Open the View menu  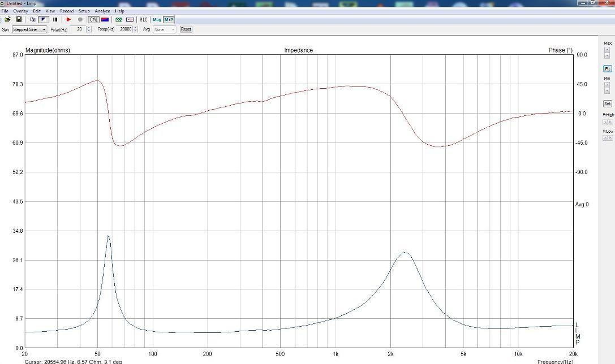[x=50, y=11]
